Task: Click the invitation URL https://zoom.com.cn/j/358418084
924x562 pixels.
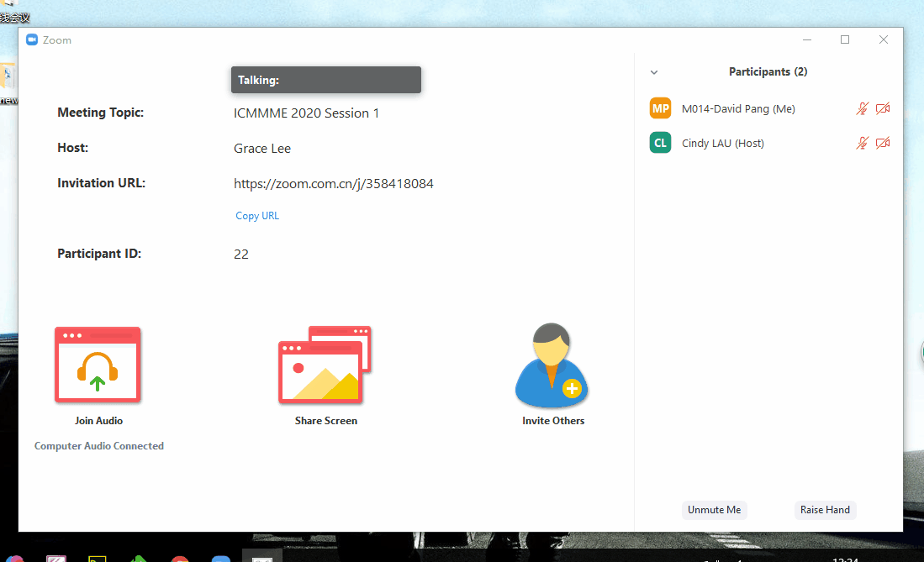Action: tap(334, 184)
